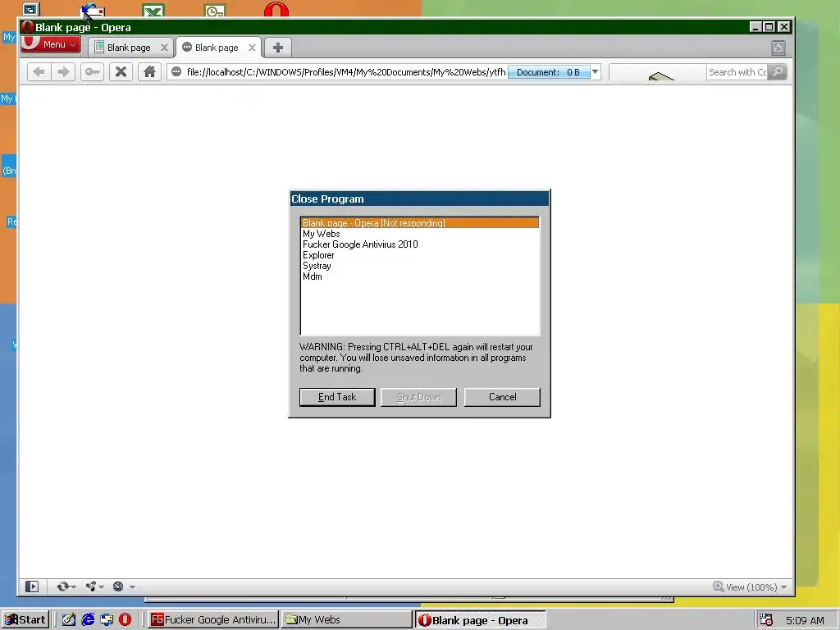Launch Outlook Express from quick launch

click(107, 620)
